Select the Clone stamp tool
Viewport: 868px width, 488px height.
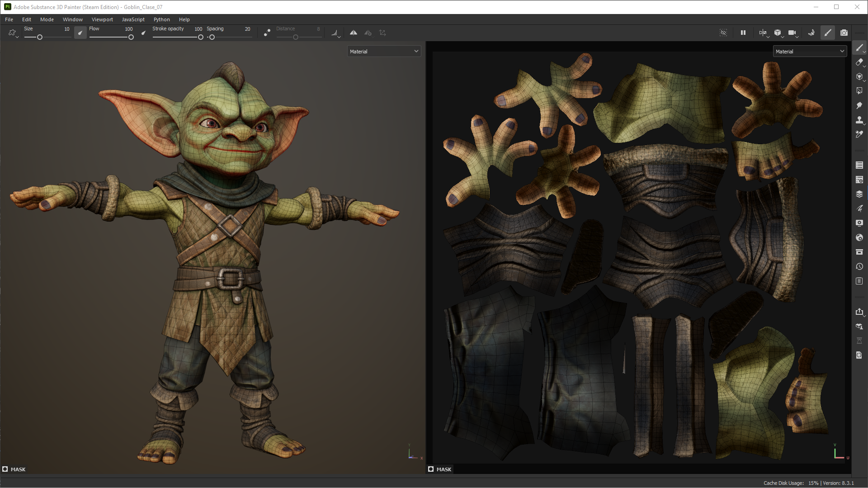(x=859, y=120)
